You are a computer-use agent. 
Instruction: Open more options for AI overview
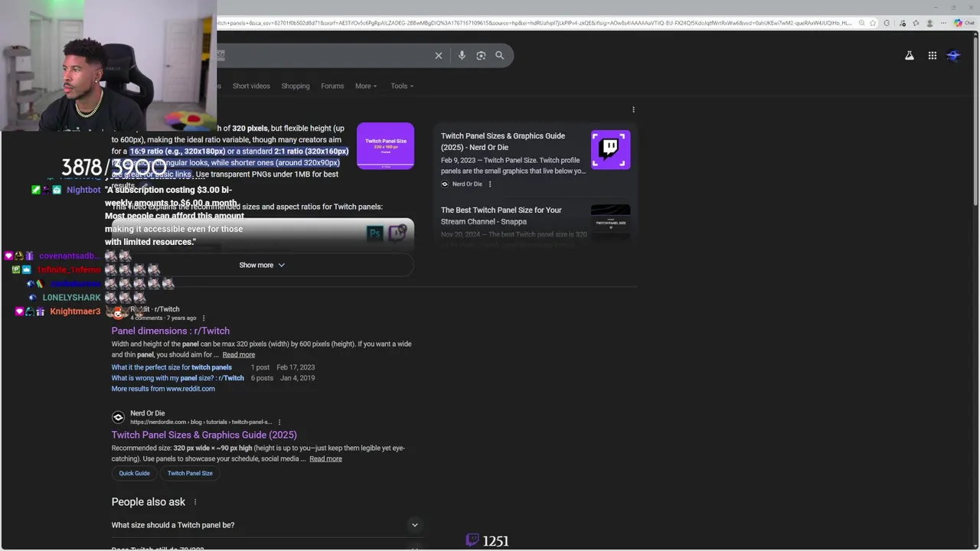[633, 109]
